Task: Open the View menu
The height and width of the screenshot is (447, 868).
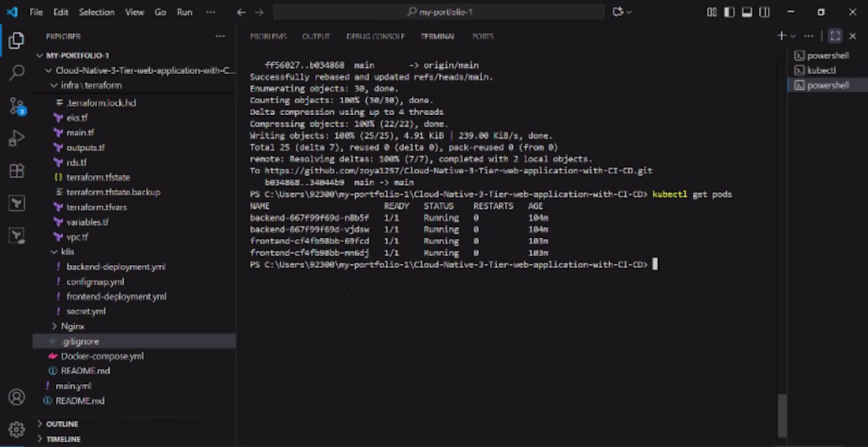Action: [134, 12]
